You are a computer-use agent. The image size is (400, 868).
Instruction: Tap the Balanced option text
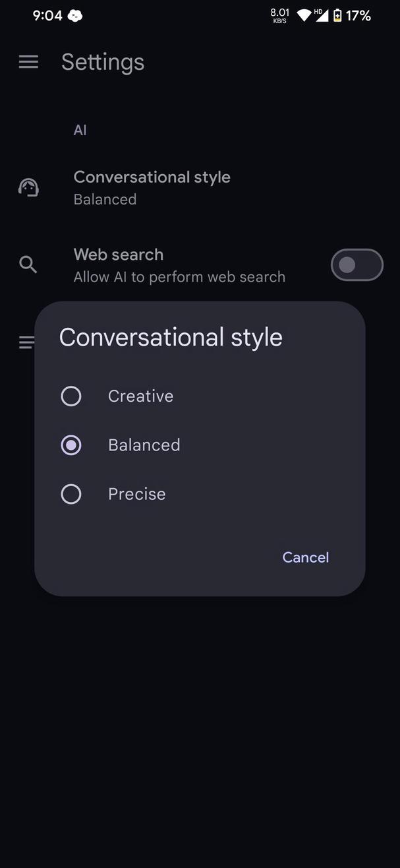144,445
